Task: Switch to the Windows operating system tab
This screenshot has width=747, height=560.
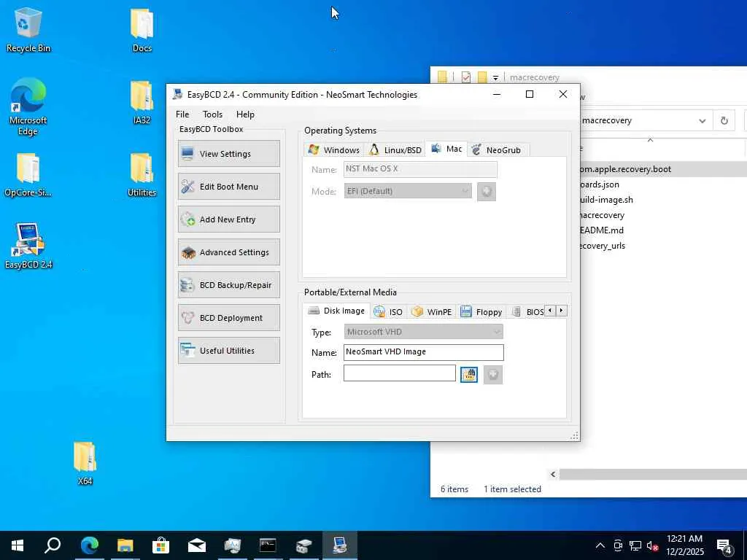Action: pyautogui.click(x=333, y=150)
